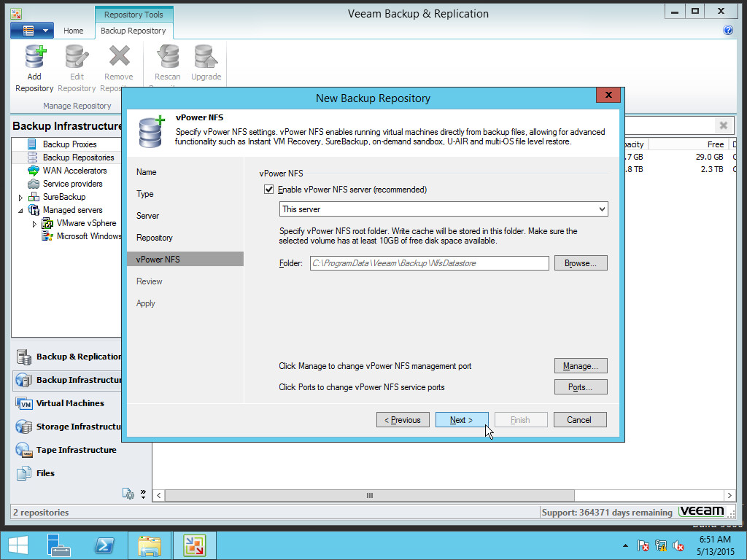Click the Ports button

pos(581,387)
